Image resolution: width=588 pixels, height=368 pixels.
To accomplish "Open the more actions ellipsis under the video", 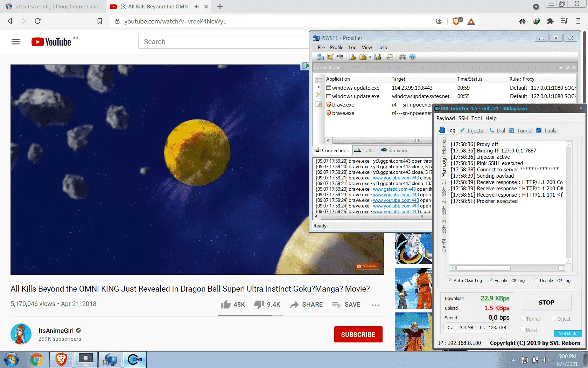I will [376, 305].
